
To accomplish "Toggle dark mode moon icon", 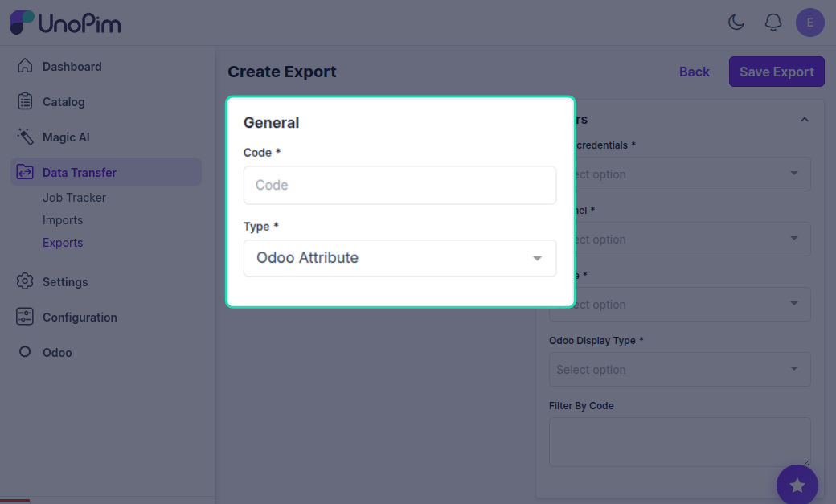I will tap(736, 23).
